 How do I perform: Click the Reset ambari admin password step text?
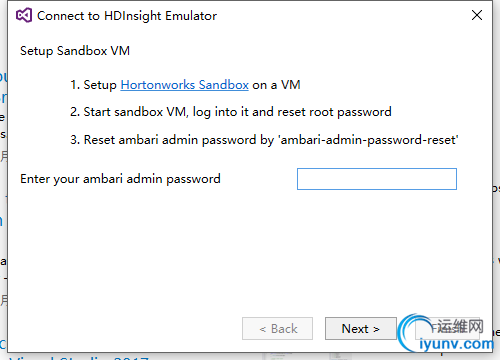(170, 140)
